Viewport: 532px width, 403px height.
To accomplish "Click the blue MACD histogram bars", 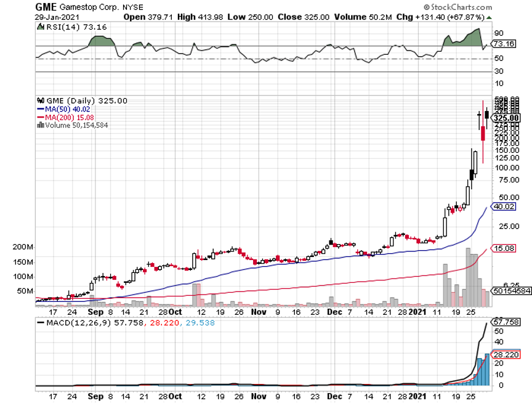I will point(483,371).
